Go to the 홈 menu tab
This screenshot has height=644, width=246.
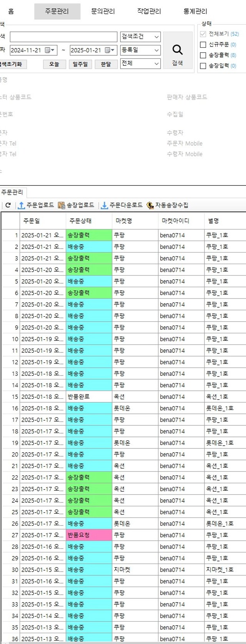[11, 12]
